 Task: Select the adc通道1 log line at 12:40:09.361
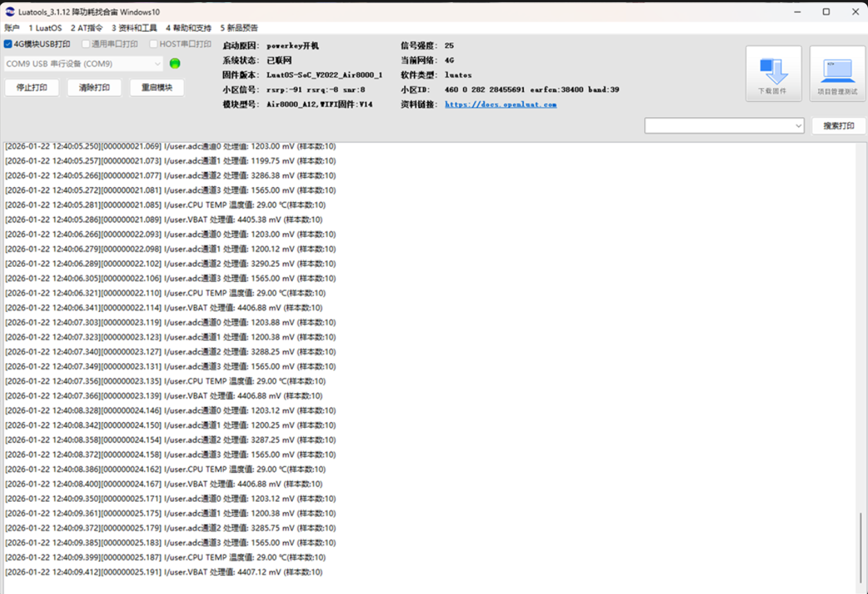click(x=170, y=514)
